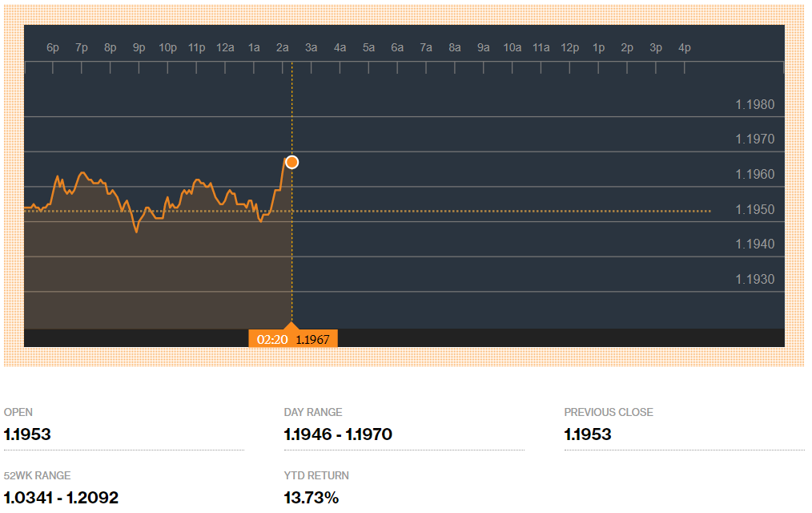Screen dimensions: 812x513
Task: Click the 1.1950 price axis label
Action: [x=754, y=209]
